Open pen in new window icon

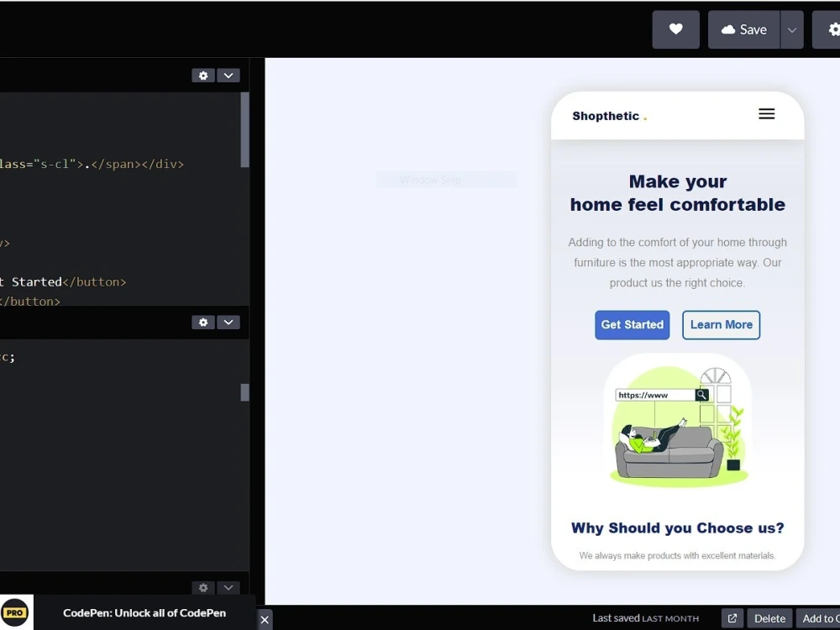(x=732, y=618)
